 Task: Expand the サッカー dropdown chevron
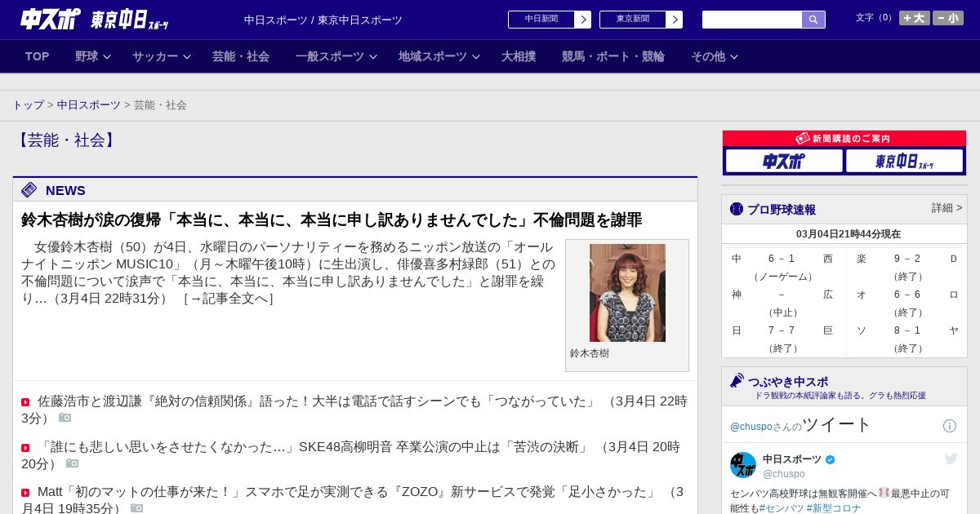coord(187,56)
